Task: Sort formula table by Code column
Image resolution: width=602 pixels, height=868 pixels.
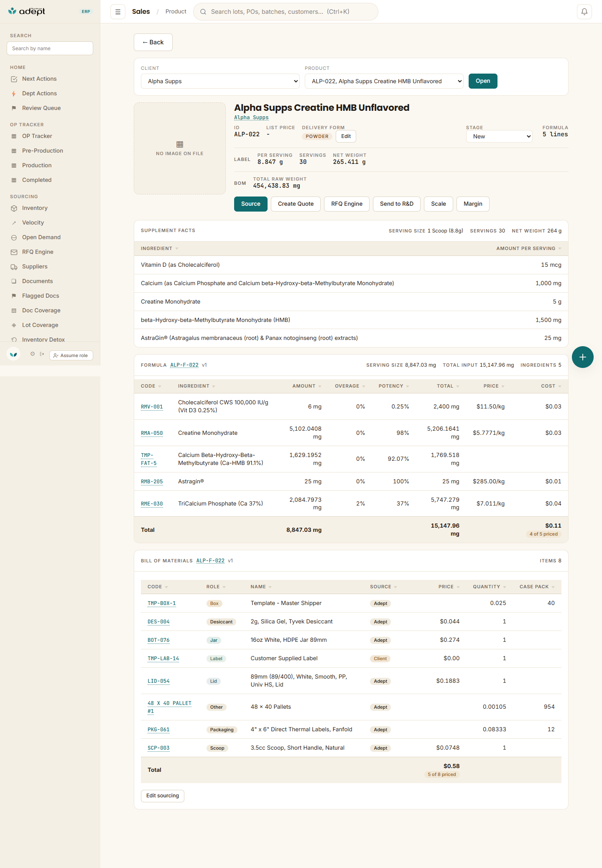Action: click(151, 386)
